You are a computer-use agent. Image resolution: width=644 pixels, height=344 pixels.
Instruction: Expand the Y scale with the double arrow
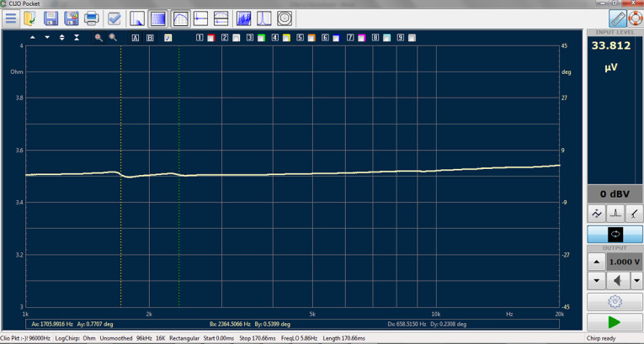point(62,37)
